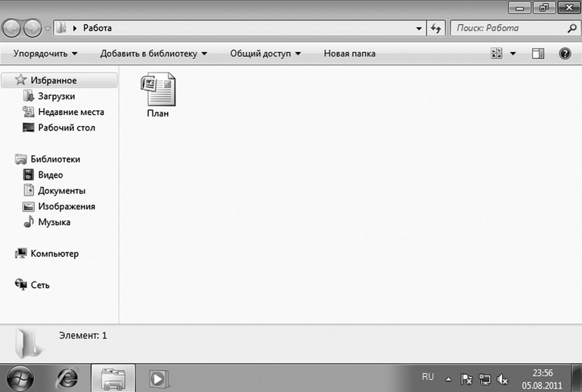Open the Общий доступ menu
The height and width of the screenshot is (392, 582).
(x=265, y=54)
